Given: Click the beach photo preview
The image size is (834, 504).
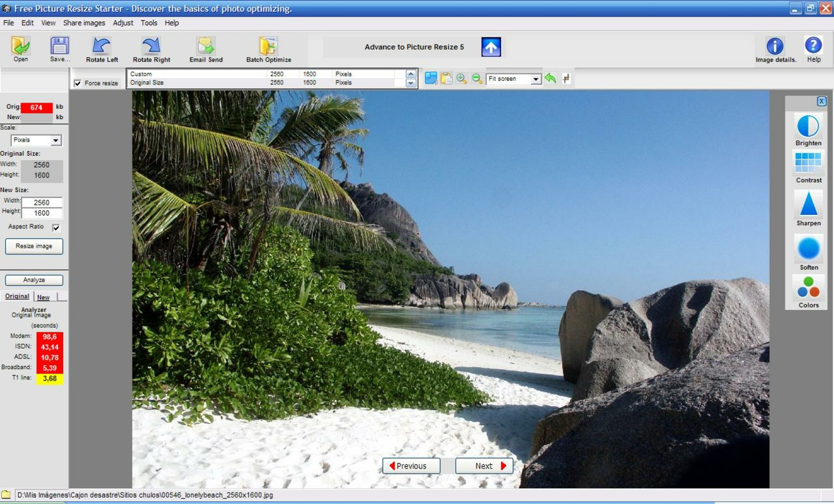Looking at the screenshot, I should tap(450, 289).
